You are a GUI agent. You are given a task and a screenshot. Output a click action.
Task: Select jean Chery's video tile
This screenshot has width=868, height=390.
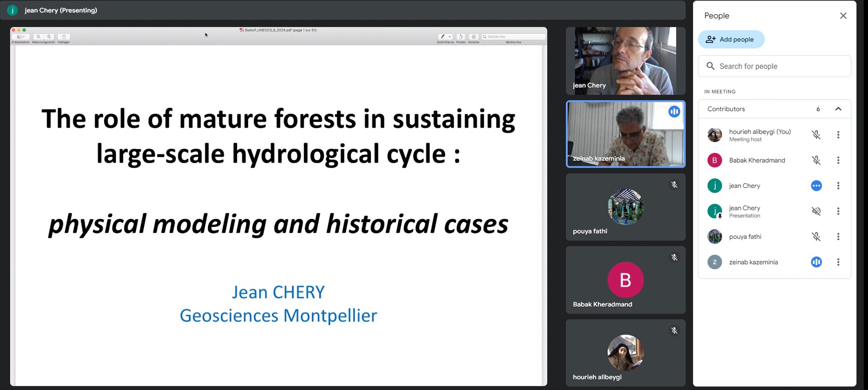coord(625,61)
